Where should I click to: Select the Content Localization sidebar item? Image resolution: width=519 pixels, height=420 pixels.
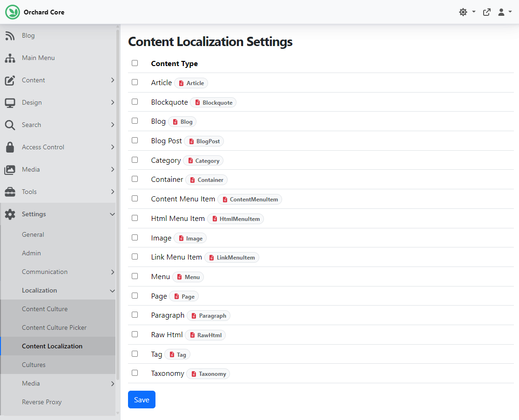tap(58, 346)
